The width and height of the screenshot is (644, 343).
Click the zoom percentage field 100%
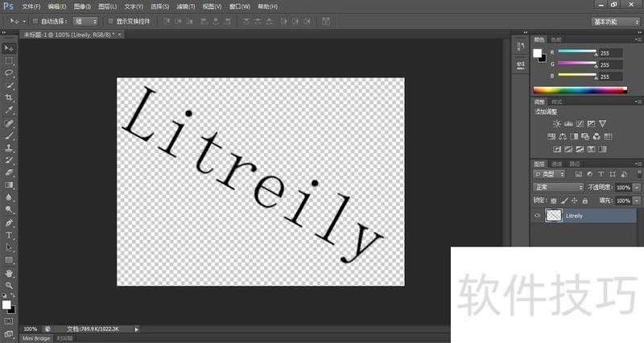(31, 329)
